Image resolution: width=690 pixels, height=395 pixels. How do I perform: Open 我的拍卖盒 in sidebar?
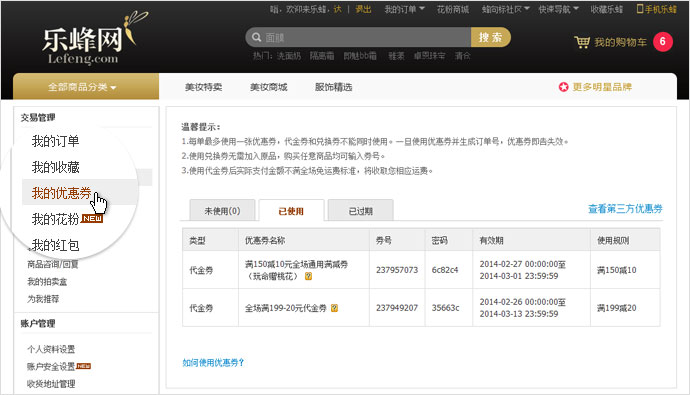point(47,282)
